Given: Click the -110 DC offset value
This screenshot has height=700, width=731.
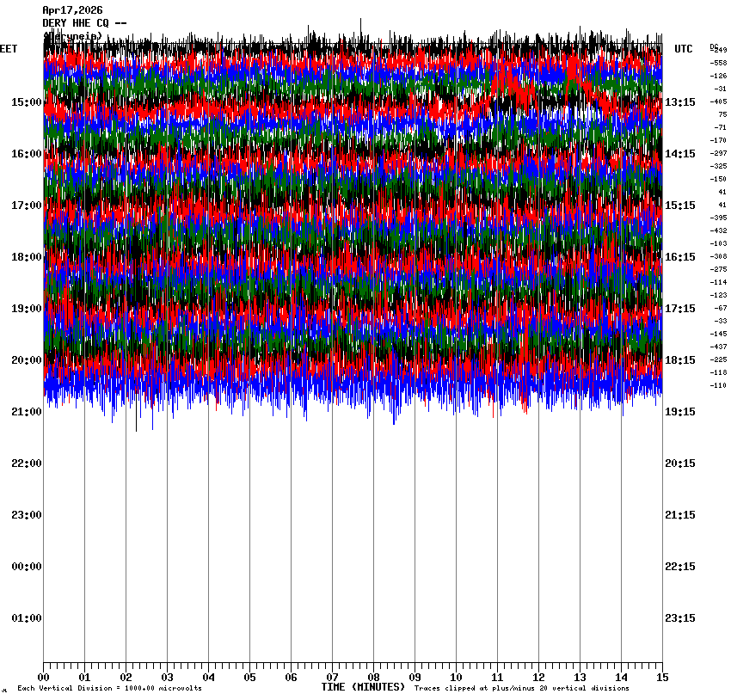Looking at the screenshot, I should point(718,385).
